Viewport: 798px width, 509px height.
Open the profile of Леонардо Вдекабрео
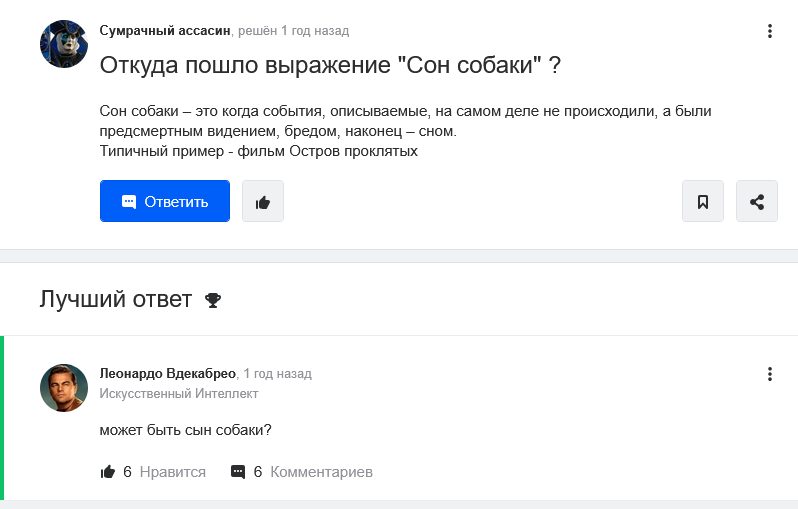click(167, 374)
